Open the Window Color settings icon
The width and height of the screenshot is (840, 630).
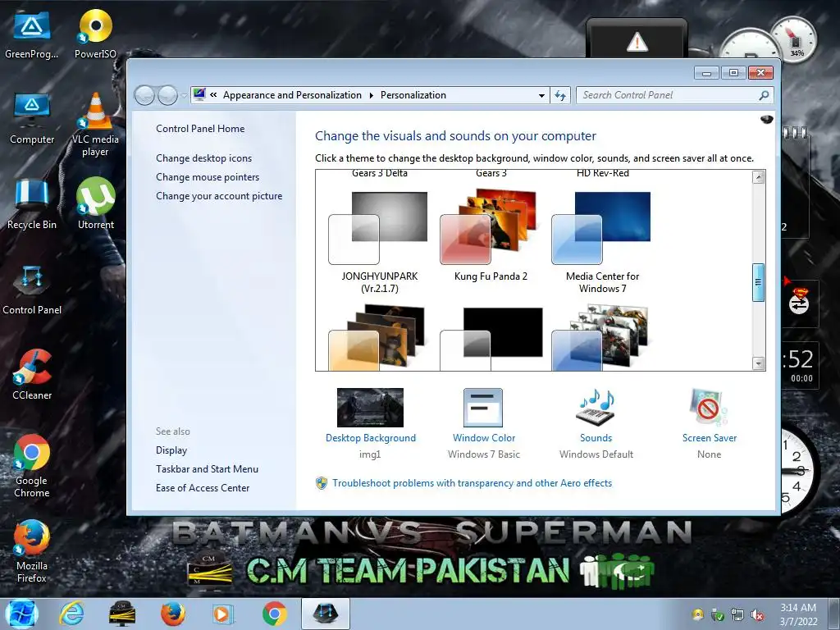(483, 408)
